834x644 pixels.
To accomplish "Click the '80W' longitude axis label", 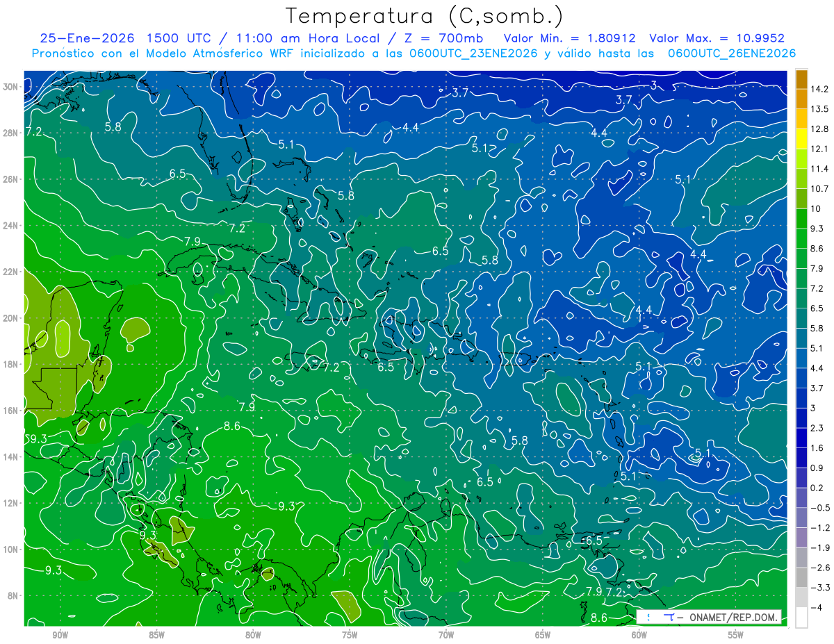I will pos(253,635).
